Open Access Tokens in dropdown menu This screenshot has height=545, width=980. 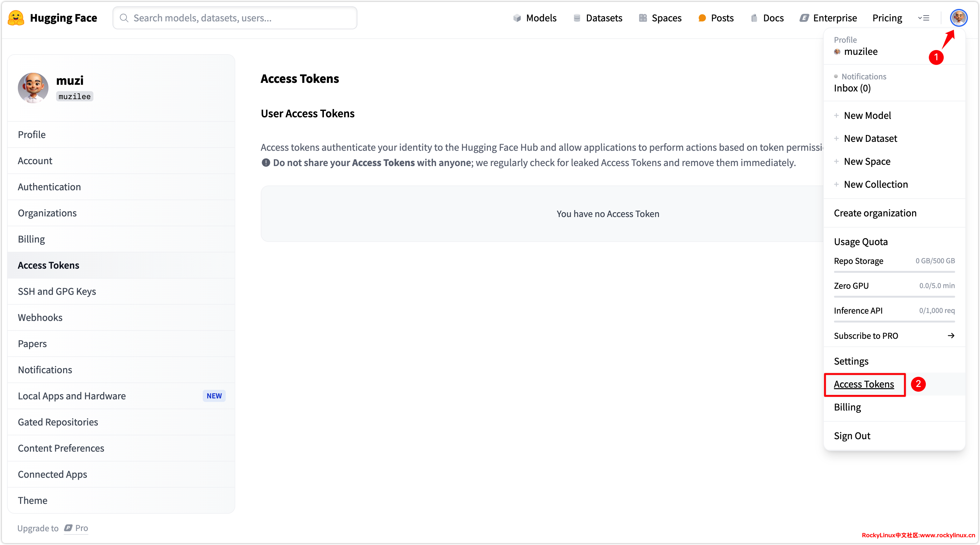point(864,384)
